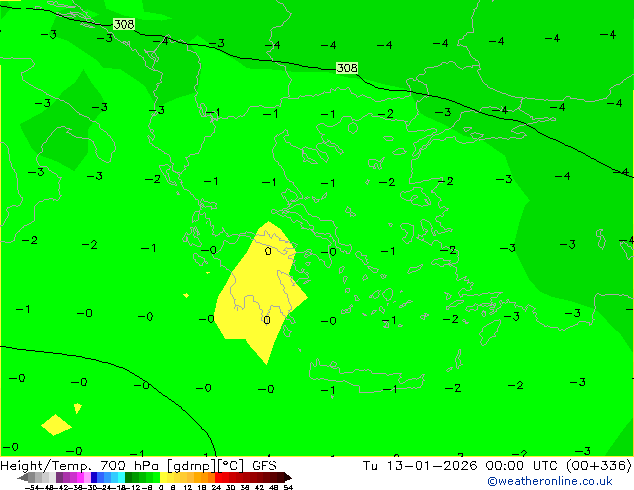Screen dimensions: 634x490
Task: Click the '24' value on the legend scale
Action: pos(216,487)
